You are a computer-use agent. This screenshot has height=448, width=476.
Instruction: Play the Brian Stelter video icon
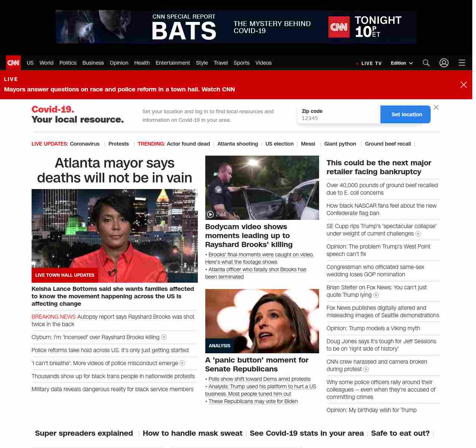tap(376, 295)
